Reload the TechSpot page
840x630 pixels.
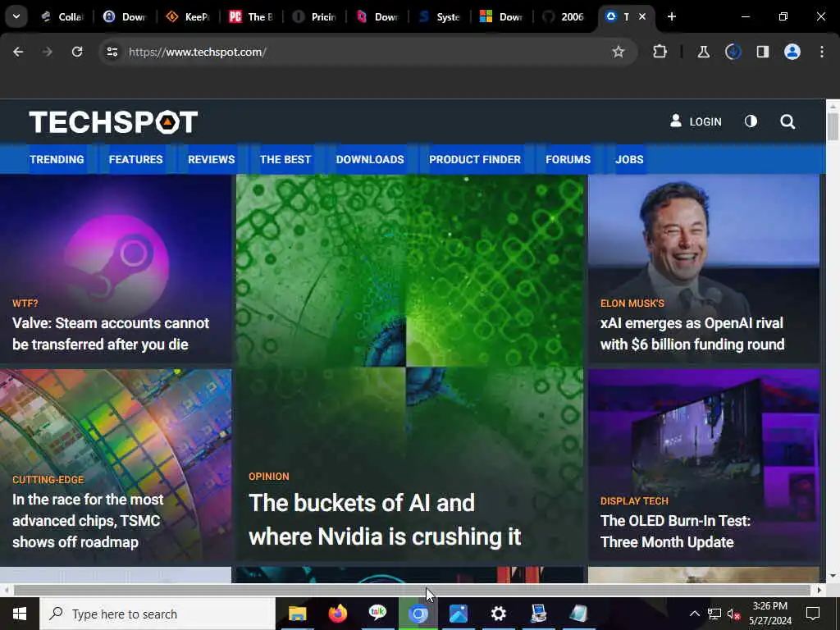click(77, 52)
